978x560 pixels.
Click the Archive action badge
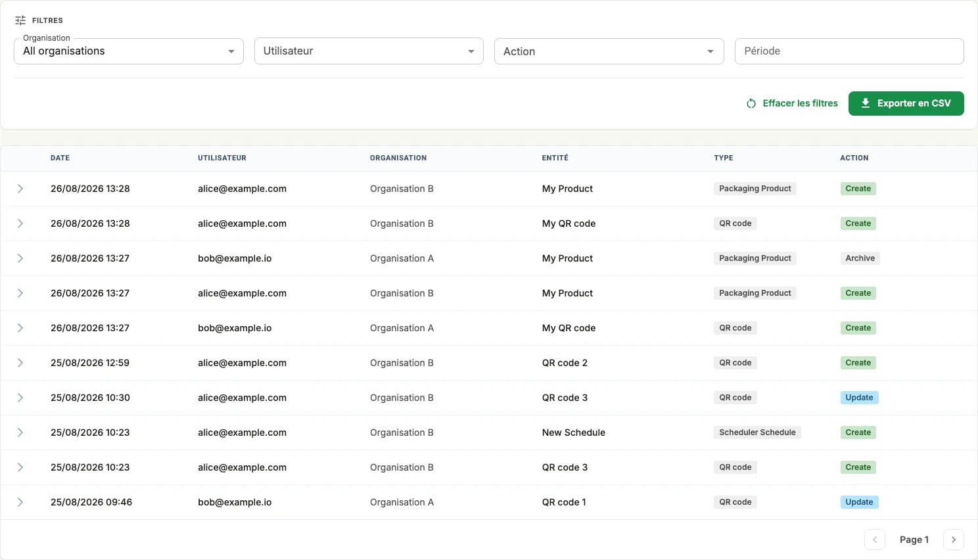[860, 258]
